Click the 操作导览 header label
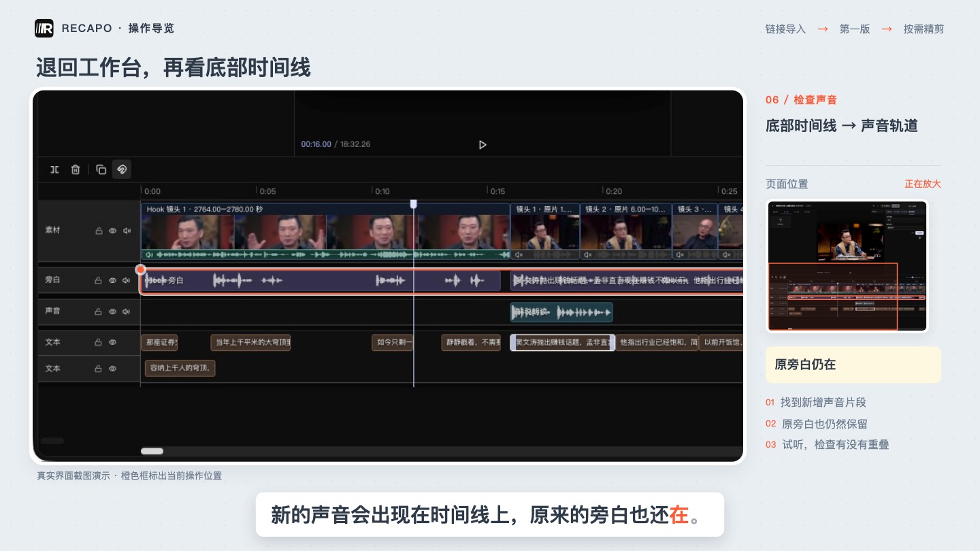The height and width of the screenshot is (551, 980). pos(151,28)
